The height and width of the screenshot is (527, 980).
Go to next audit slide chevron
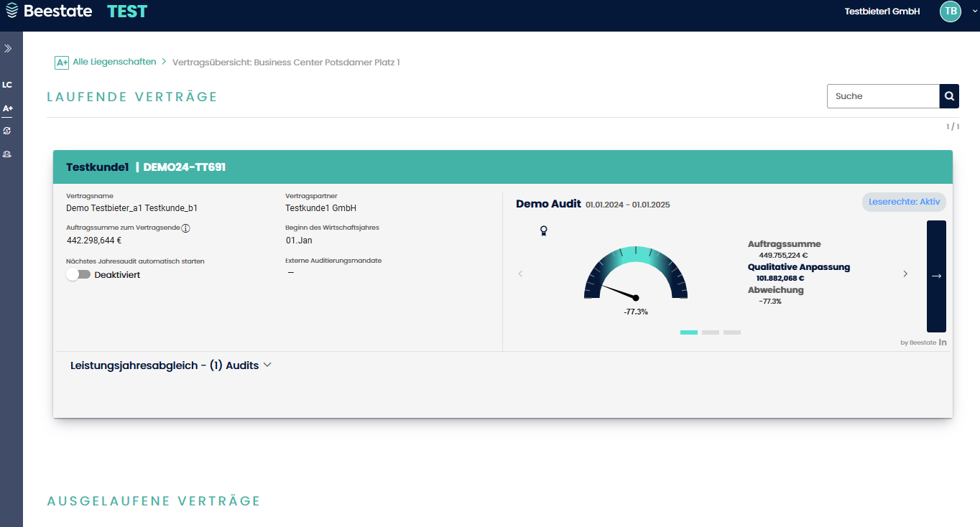[x=905, y=274]
